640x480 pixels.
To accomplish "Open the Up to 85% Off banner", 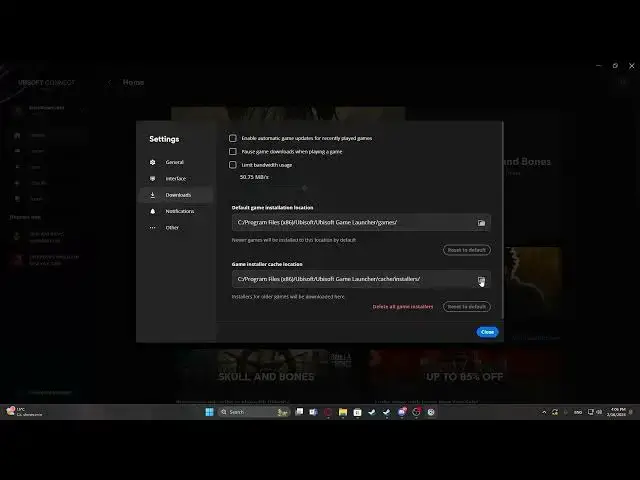I will point(465,369).
